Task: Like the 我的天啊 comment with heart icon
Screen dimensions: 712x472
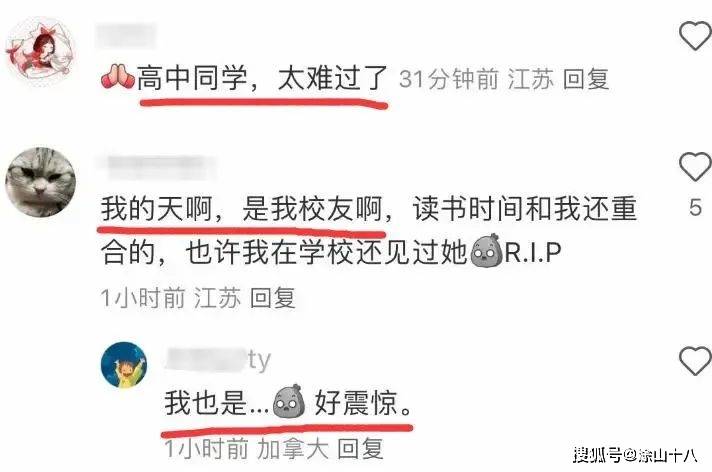Action: point(695,167)
